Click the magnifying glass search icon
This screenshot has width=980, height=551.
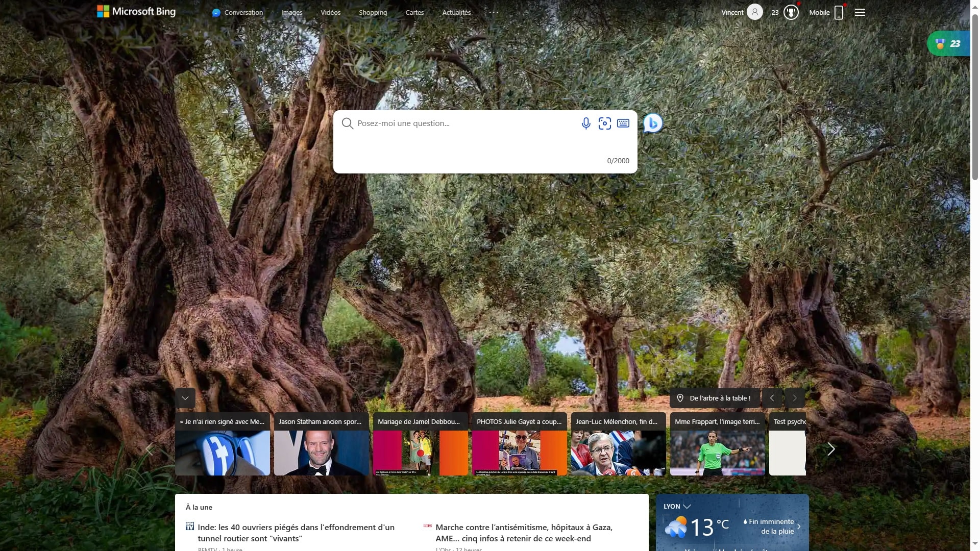[x=348, y=123]
